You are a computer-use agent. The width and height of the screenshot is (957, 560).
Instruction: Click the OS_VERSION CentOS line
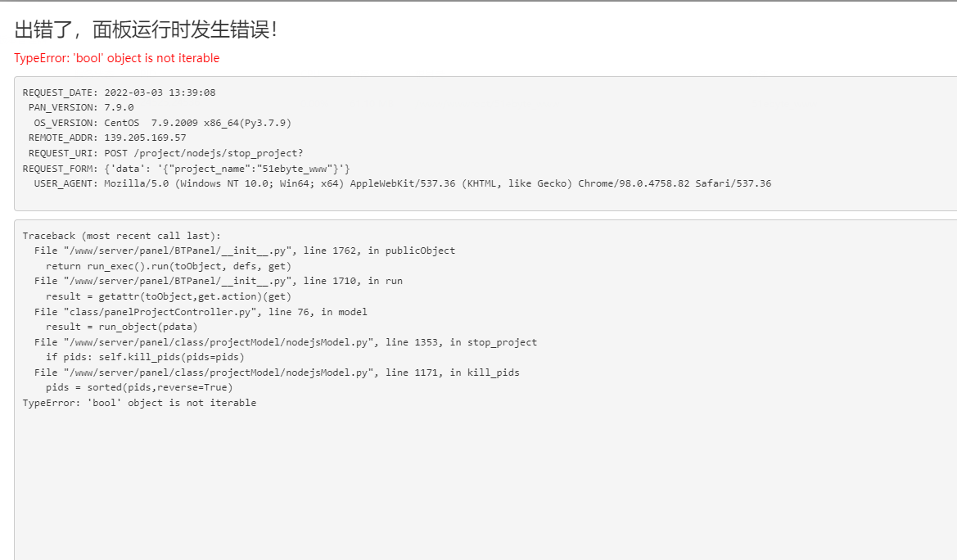coord(162,123)
